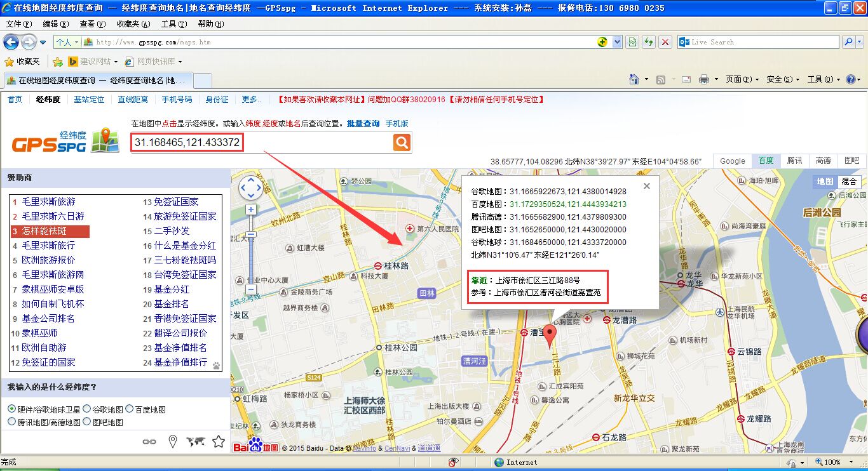Select 腾讯地图/高德地图 coordinate type radio

point(12,421)
